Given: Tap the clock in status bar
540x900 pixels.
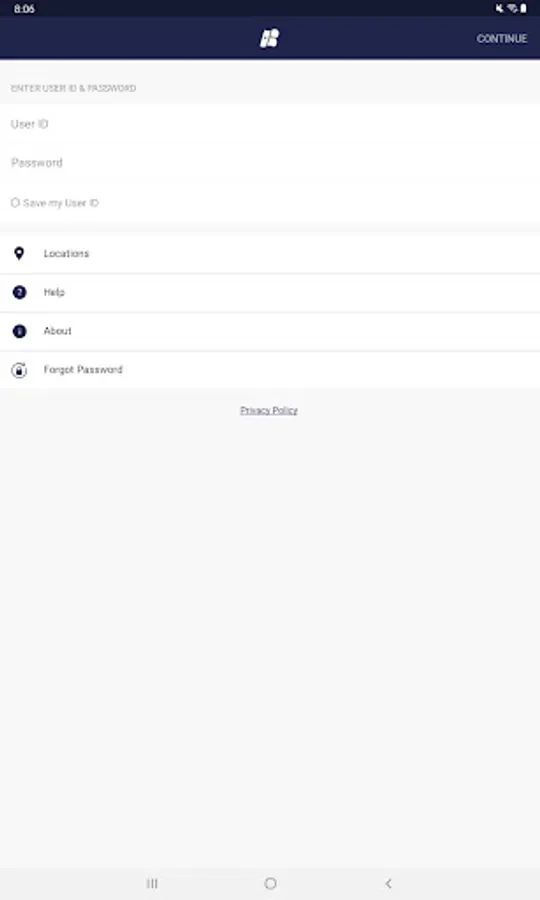Looking at the screenshot, I should pos(24,9).
